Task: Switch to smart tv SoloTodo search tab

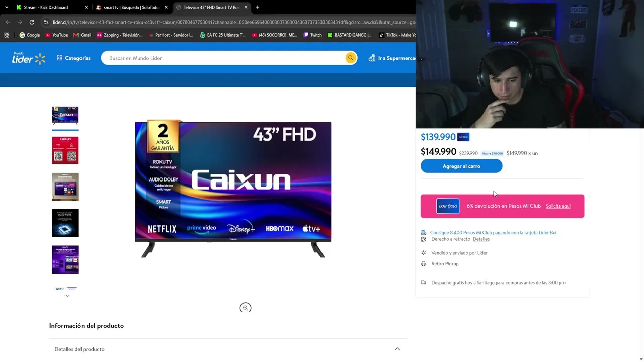Action: (131, 8)
